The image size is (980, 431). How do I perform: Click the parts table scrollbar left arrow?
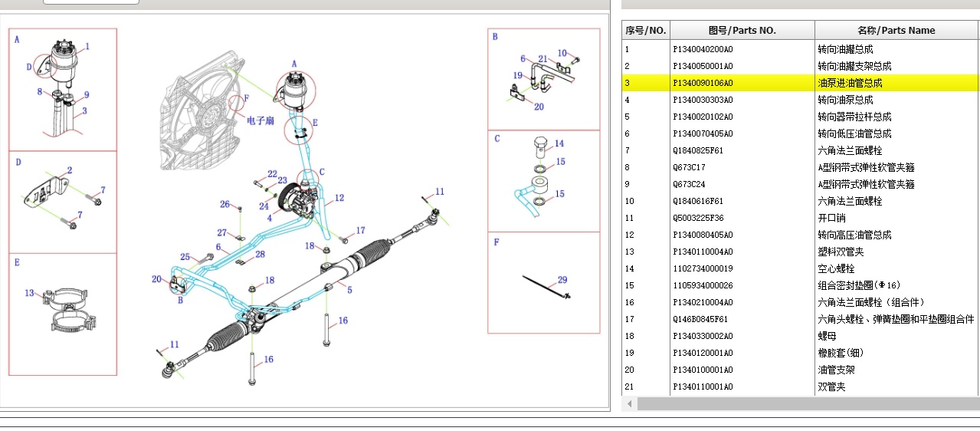[x=630, y=403]
